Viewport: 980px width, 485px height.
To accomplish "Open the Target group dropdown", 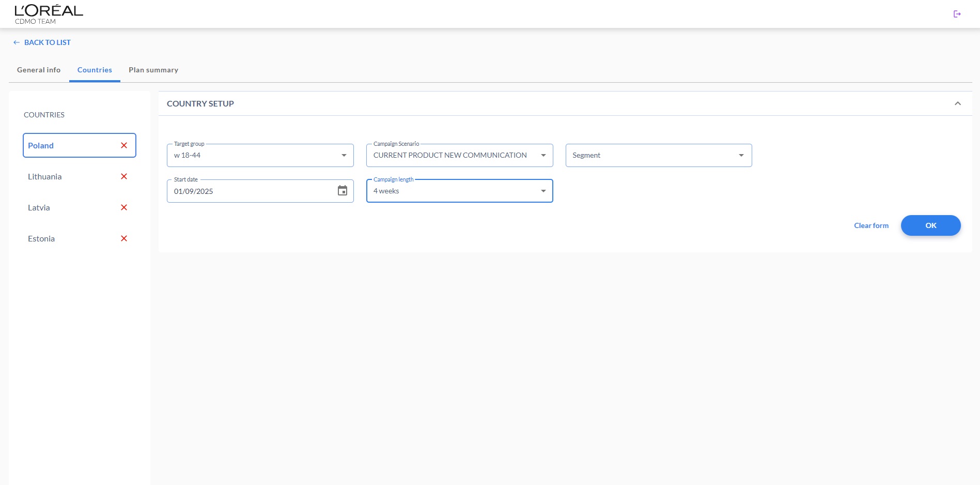I will (260, 155).
